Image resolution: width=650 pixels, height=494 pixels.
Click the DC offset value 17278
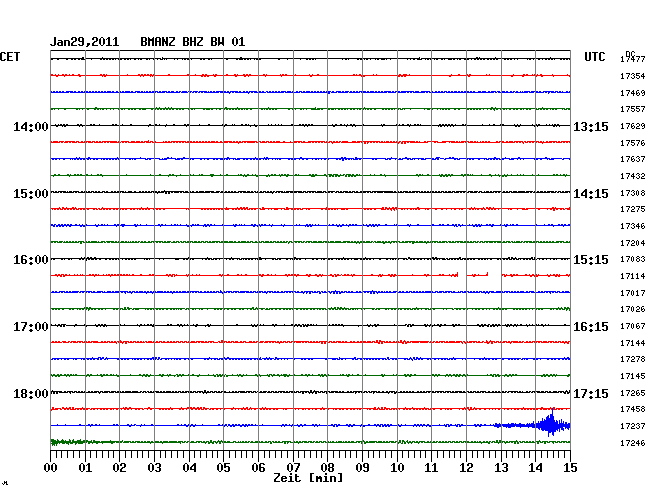633,360
